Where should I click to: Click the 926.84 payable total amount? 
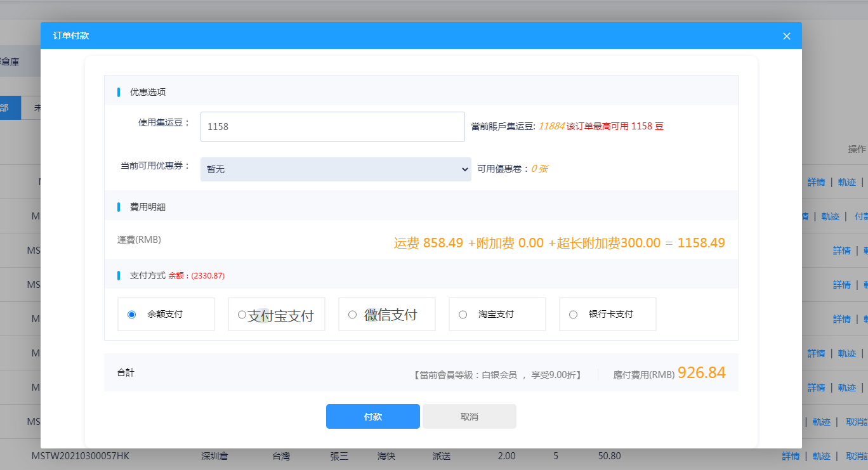click(701, 373)
